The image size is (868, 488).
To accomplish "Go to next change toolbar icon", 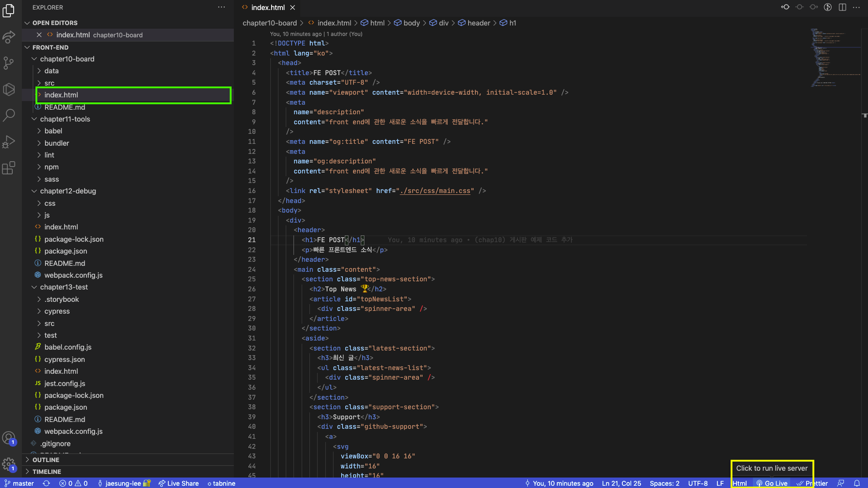I will click(x=813, y=7).
